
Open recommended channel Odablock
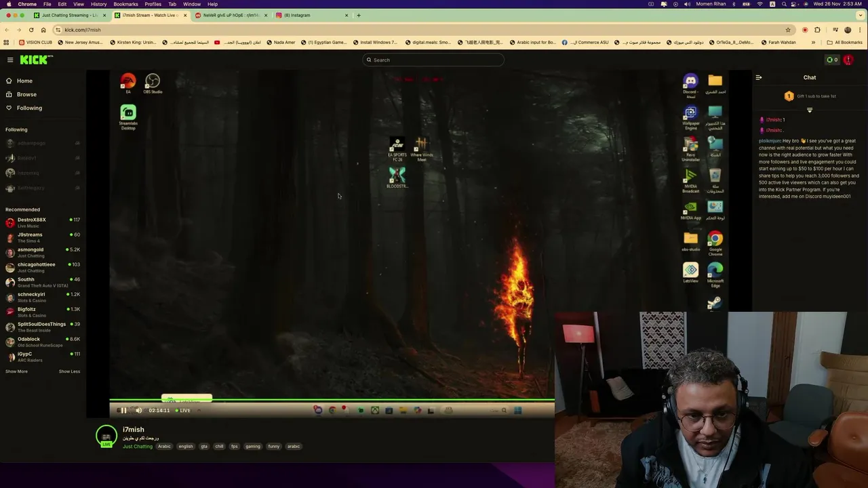[42, 342]
